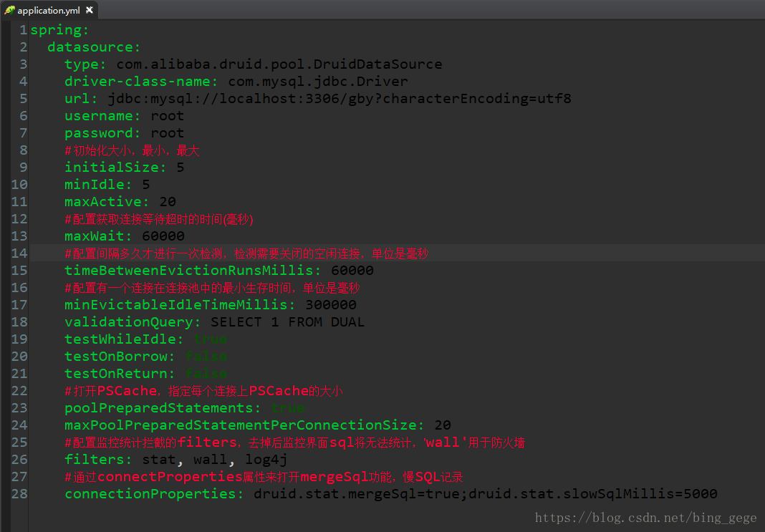Click the 'driver-class-name:' key
765x532 pixels.
coord(141,82)
